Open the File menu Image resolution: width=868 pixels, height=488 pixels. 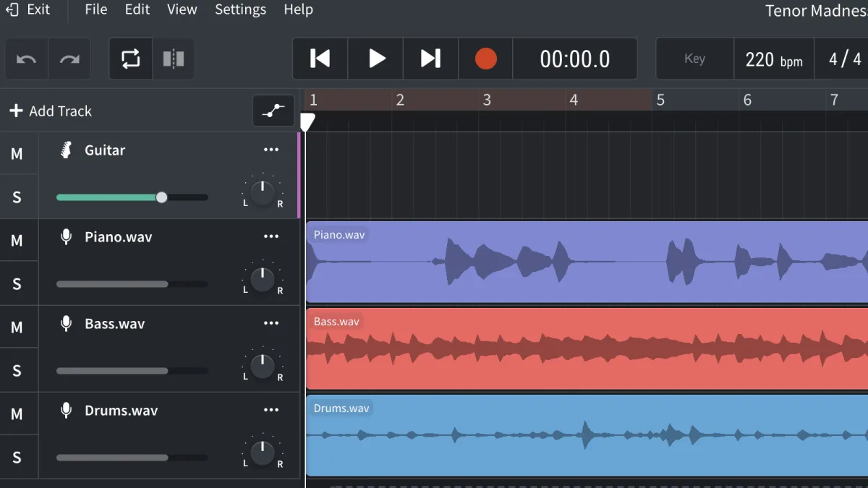[95, 9]
